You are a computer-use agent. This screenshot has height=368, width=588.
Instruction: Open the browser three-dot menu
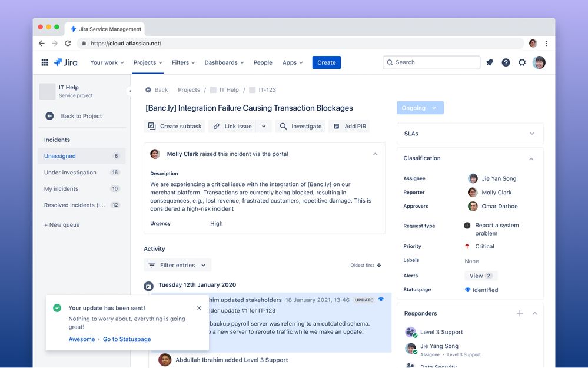[x=546, y=43]
